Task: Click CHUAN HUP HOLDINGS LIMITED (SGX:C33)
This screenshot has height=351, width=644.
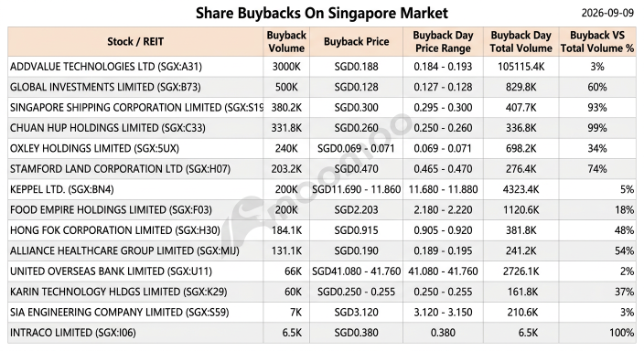Action: coord(108,128)
